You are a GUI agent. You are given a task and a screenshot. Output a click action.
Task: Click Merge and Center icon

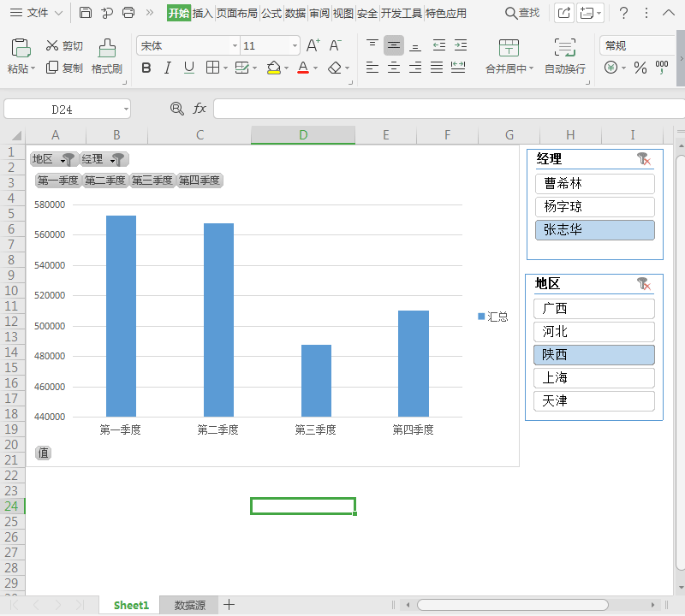[x=509, y=48]
